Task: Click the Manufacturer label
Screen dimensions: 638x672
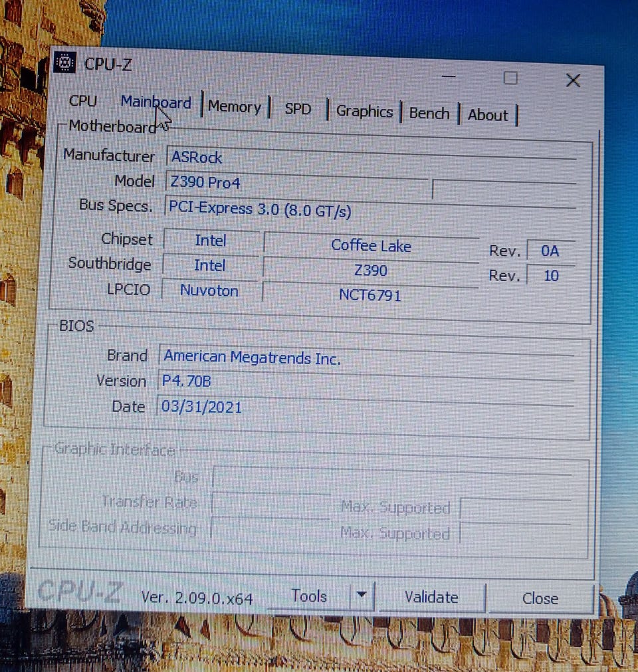Action: 109,155
